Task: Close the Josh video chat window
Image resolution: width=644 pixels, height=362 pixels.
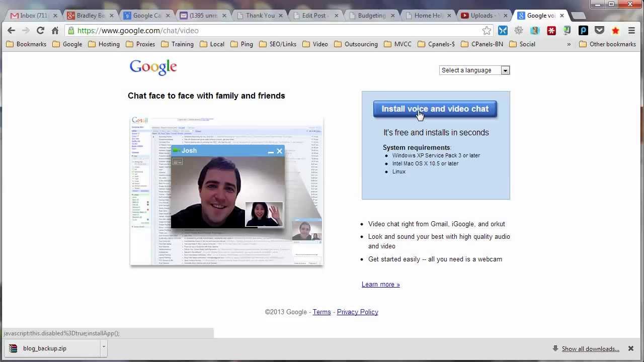Action: coord(279,151)
